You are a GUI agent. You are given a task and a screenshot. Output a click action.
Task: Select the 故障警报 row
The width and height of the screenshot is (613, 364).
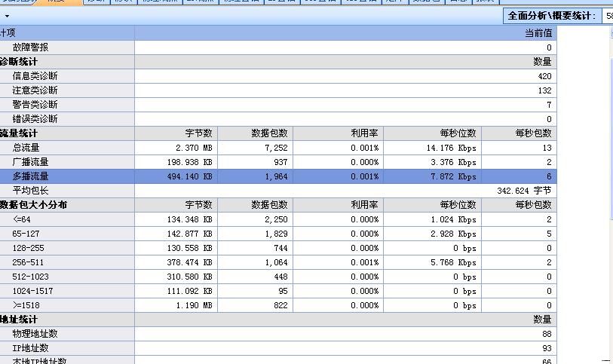coord(30,47)
